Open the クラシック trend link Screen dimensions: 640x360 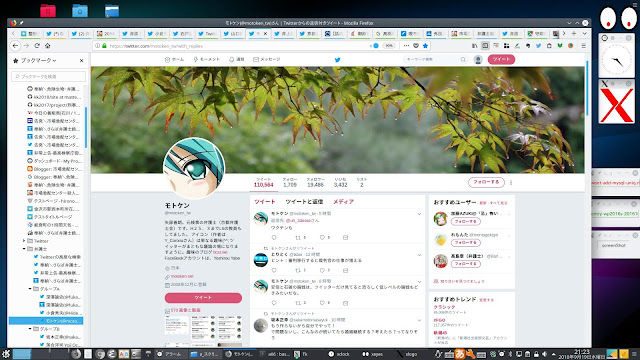[444, 307]
